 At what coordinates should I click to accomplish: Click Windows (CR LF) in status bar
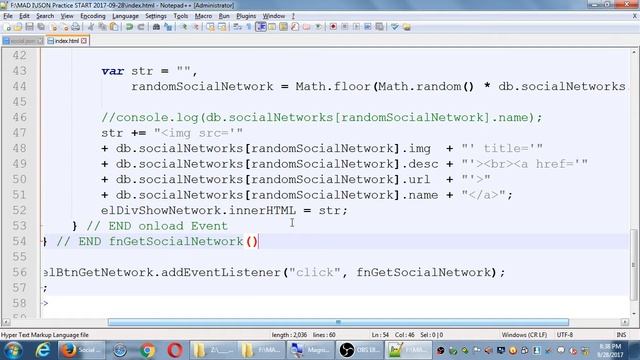[524, 335]
